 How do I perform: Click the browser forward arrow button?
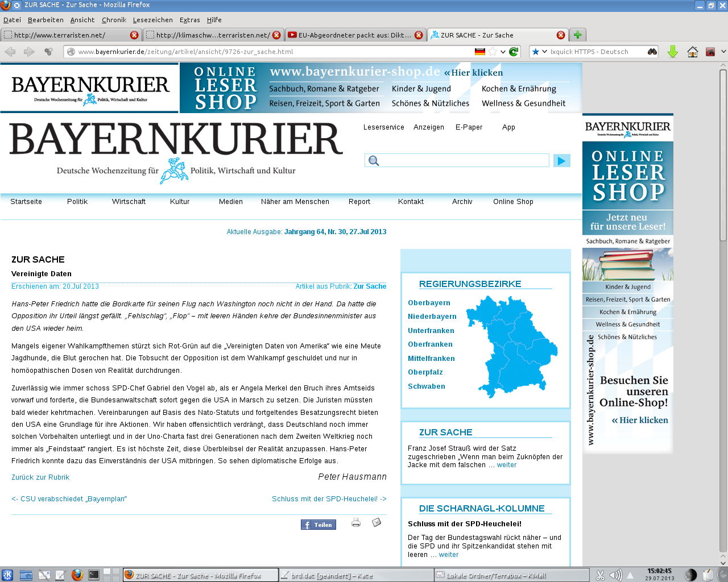(29, 52)
